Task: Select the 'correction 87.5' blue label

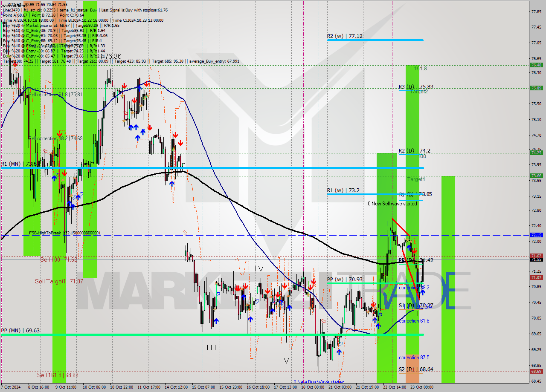Action: pos(414,357)
